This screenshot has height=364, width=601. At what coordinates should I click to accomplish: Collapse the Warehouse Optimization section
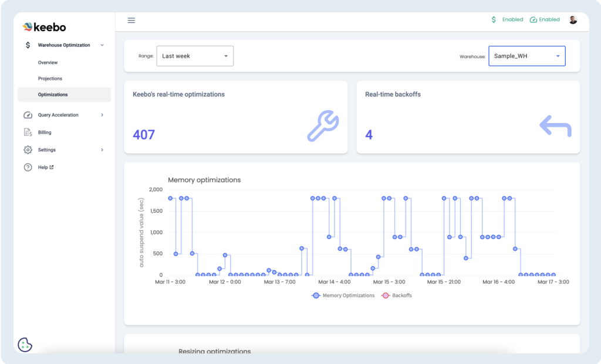102,45
